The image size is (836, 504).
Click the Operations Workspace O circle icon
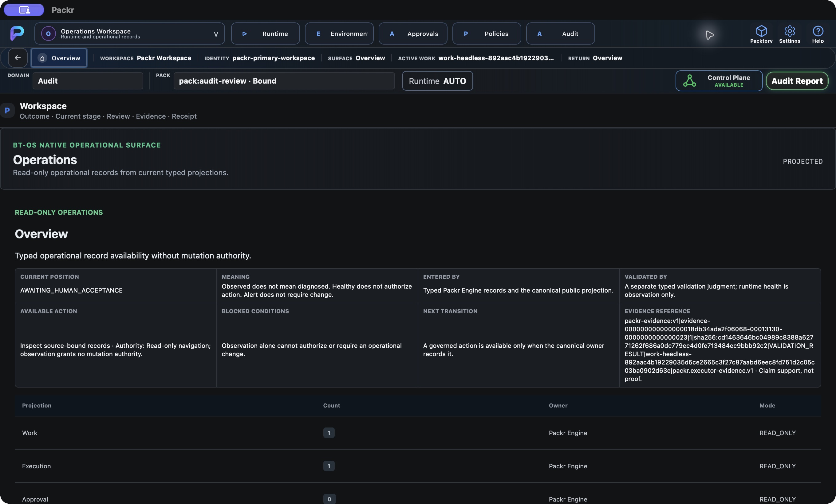pyautogui.click(x=48, y=33)
